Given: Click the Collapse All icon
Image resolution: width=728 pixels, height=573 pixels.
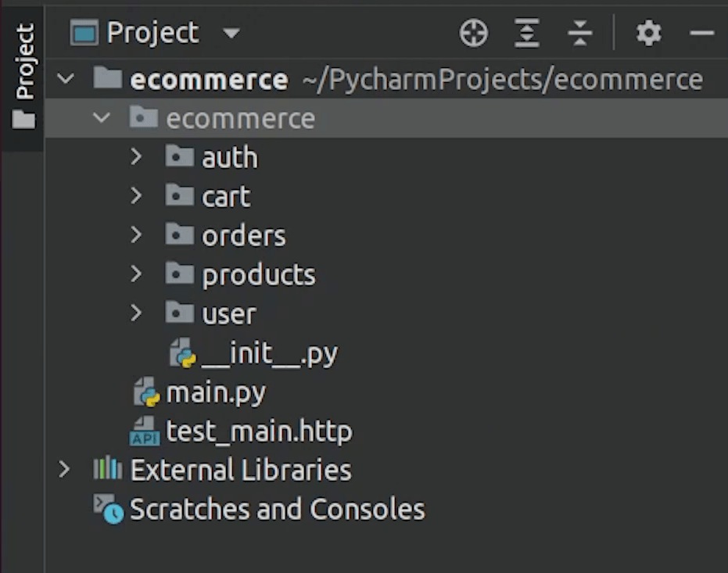Looking at the screenshot, I should [579, 34].
